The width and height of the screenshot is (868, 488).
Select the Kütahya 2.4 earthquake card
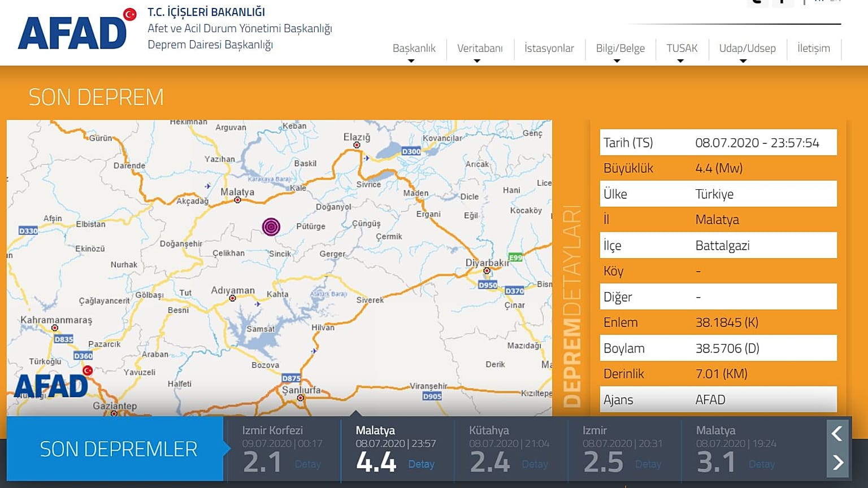(511, 450)
